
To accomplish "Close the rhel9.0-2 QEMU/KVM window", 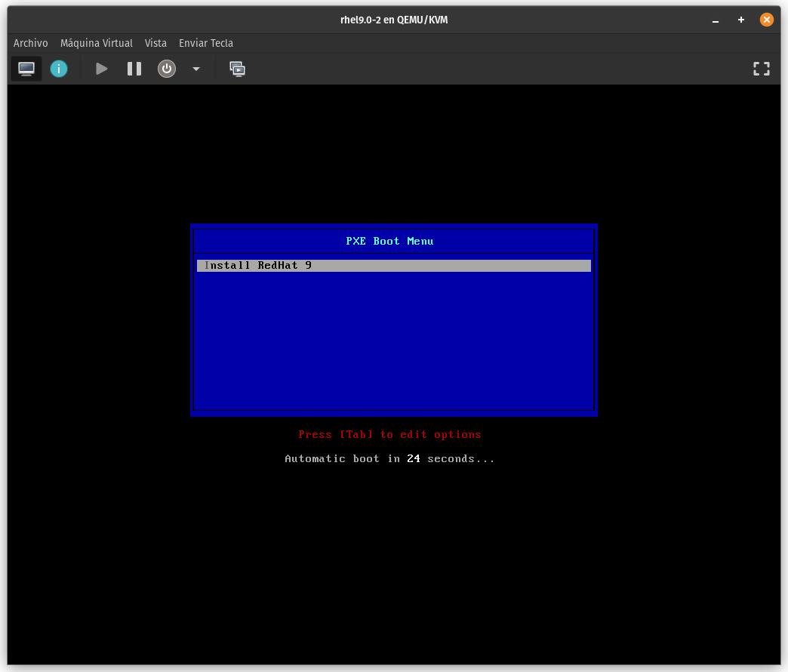I will click(x=766, y=20).
